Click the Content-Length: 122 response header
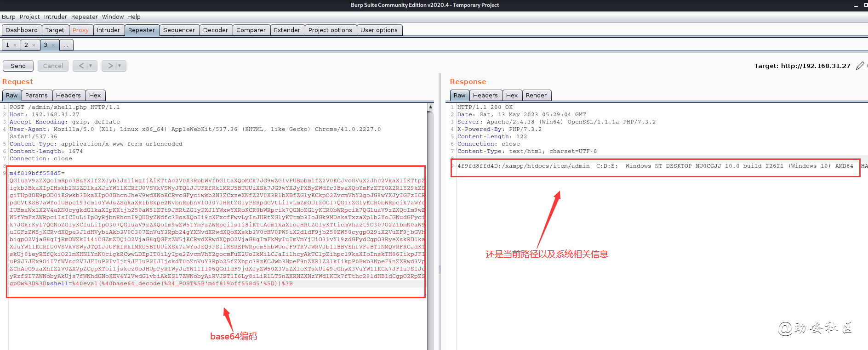The image size is (868, 350). (x=492, y=136)
